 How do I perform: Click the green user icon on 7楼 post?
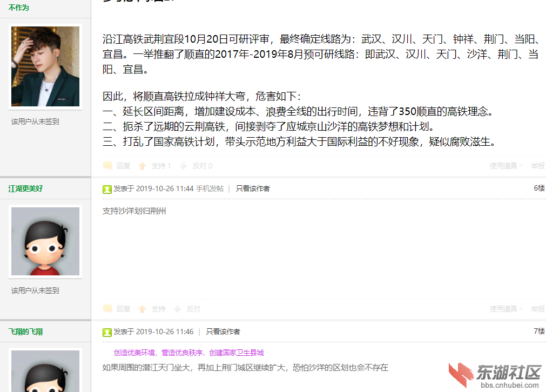pyautogui.click(x=107, y=332)
